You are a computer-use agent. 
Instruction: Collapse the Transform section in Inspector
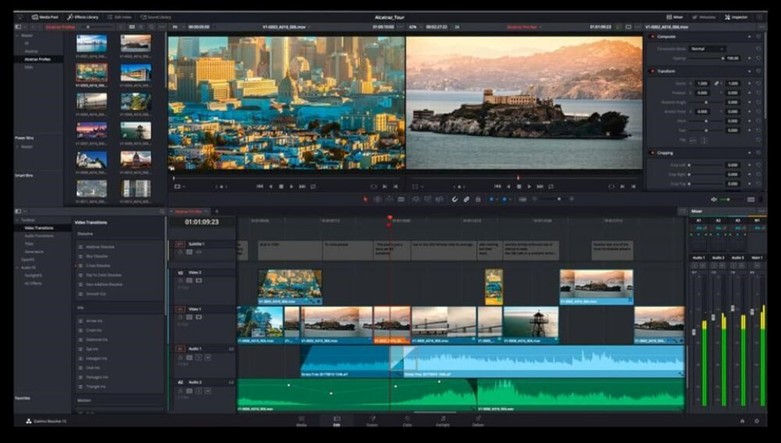pos(666,71)
